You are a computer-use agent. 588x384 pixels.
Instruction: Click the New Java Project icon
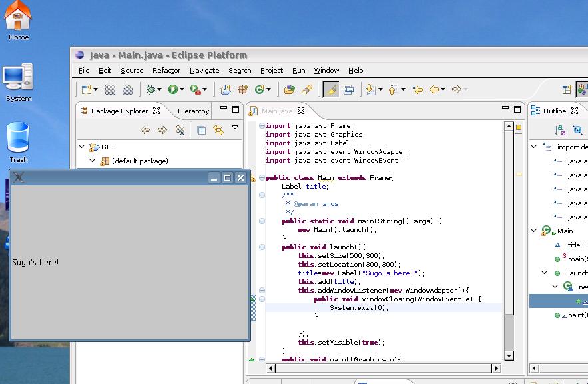point(225,89)
